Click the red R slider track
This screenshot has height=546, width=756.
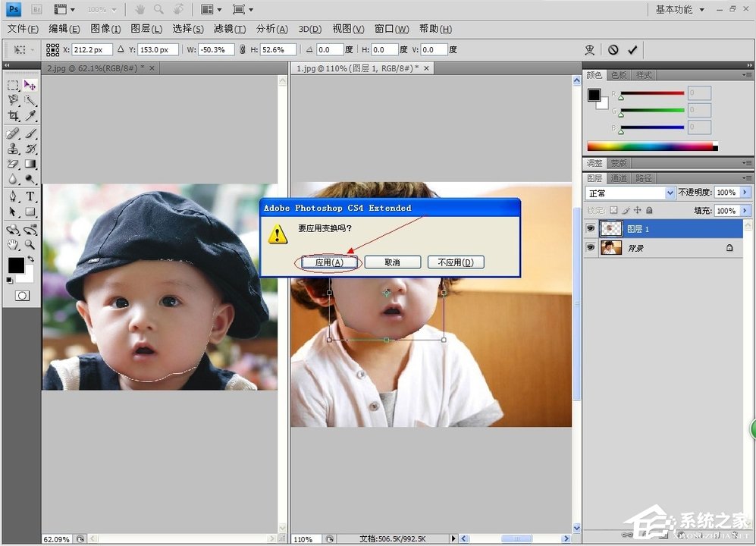point(652,93)
